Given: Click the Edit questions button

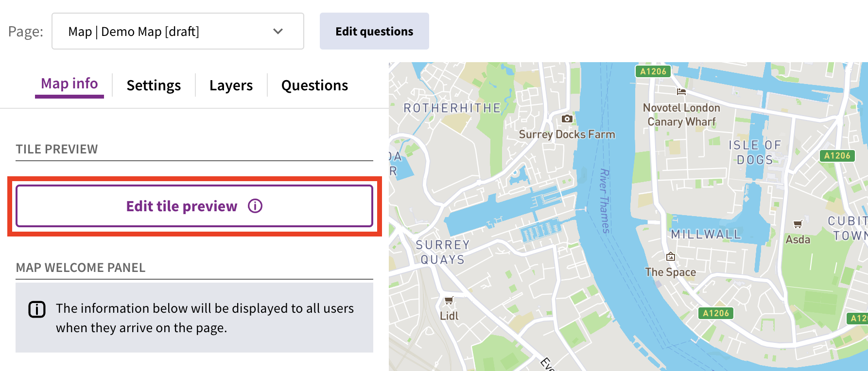Looking at the screenshot, I should coord(374,32).
